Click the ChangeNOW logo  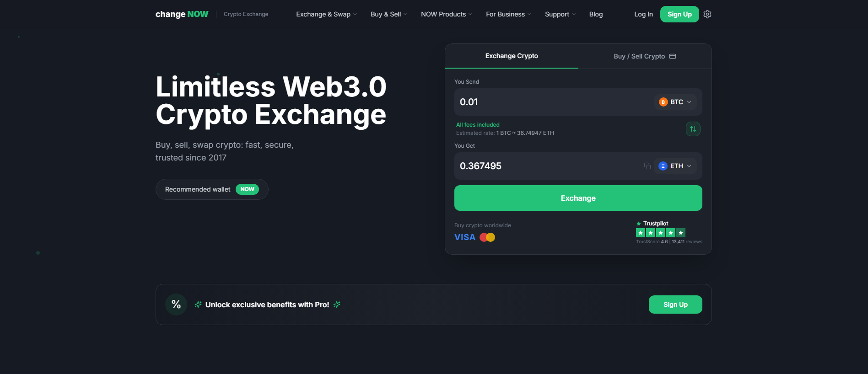pos(182,14)
